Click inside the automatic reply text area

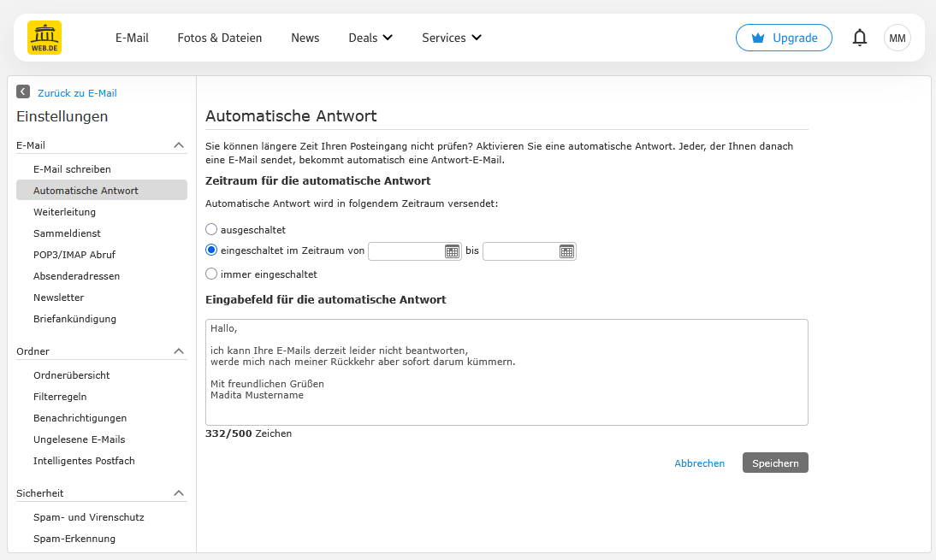(505, 372)
